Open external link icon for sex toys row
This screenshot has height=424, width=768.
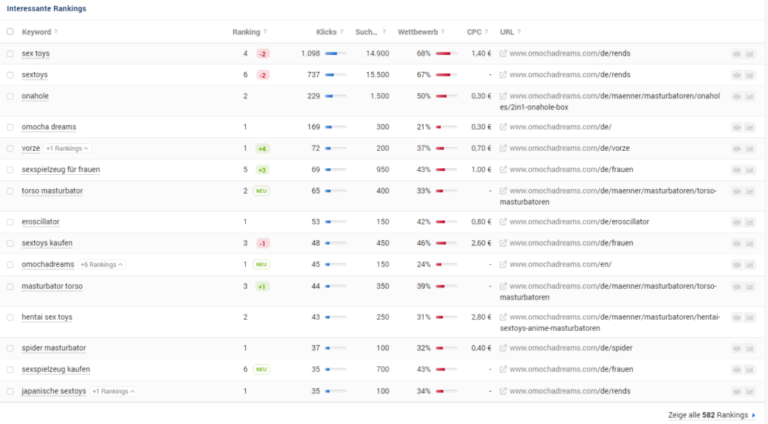click(x=503, y=54)
